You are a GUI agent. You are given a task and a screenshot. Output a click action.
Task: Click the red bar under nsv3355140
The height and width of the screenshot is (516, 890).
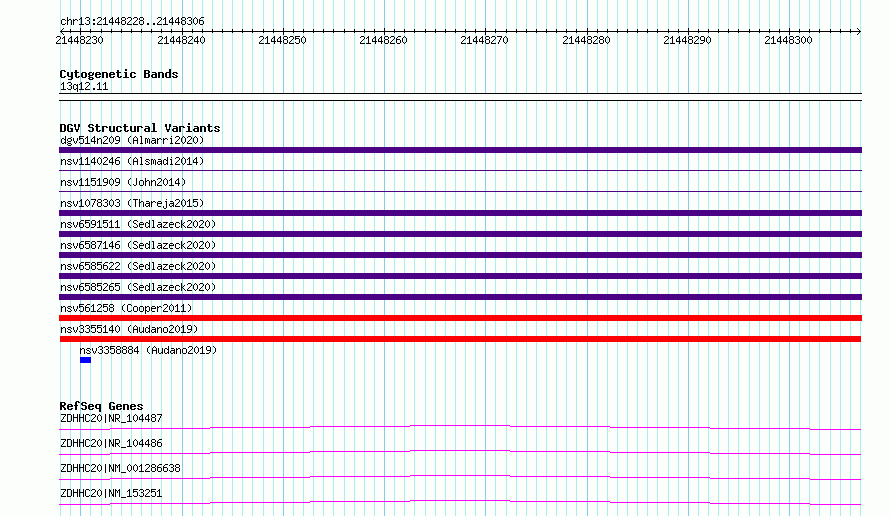click(x=460, y=339)
